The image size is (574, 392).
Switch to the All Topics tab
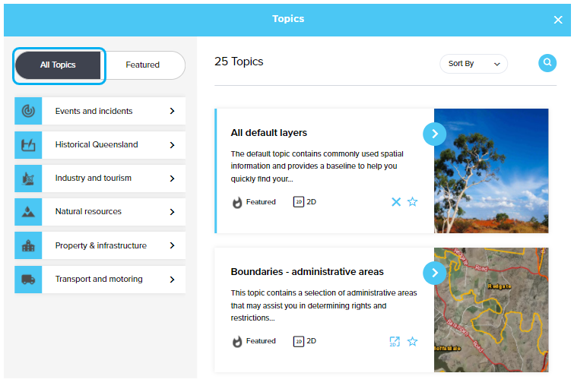(58, 65)
